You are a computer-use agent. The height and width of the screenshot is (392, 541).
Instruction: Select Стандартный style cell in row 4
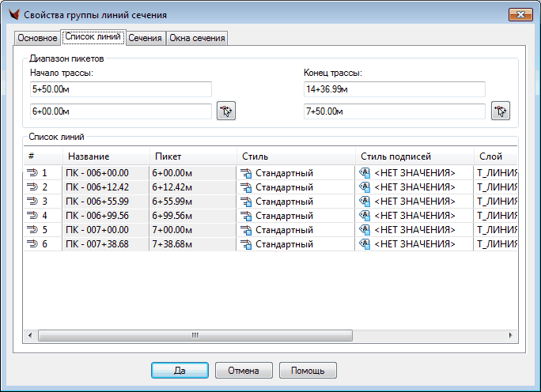[285, 216]
